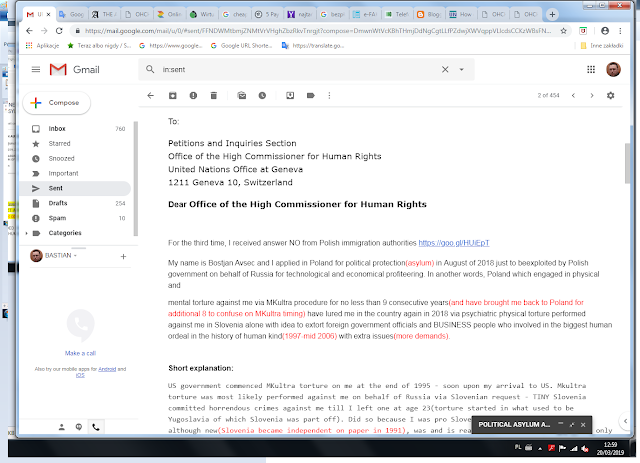640x463 pixels.
Task: Click the URL address bar
Action: pyautogui.click(x=318, y=31)
